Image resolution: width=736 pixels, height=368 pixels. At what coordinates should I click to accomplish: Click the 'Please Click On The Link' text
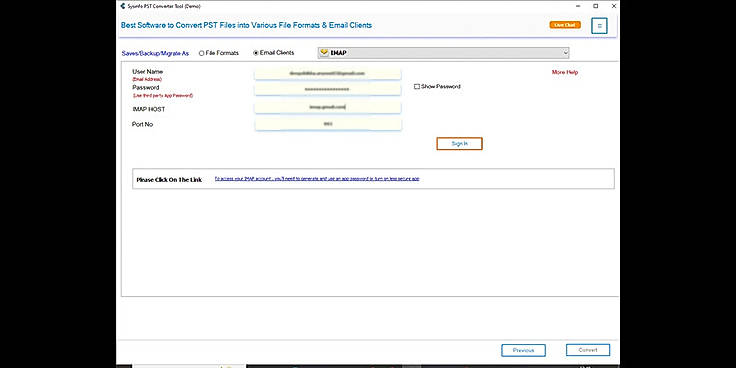coord(169,180)
